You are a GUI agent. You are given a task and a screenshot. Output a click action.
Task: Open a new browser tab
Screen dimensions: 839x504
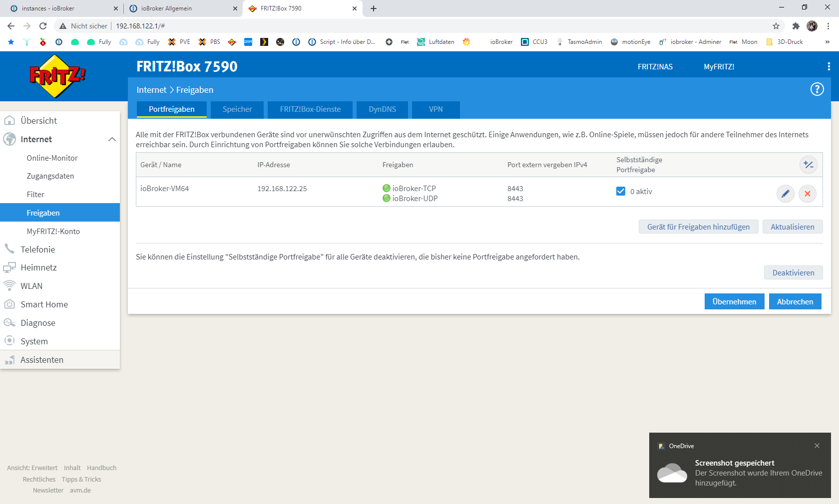pos(374,8)
